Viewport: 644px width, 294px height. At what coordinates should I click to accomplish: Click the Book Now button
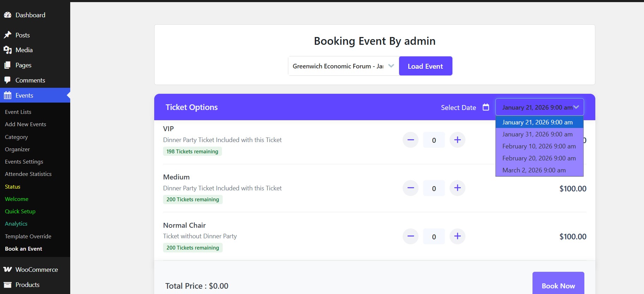(x=558, y=286)
